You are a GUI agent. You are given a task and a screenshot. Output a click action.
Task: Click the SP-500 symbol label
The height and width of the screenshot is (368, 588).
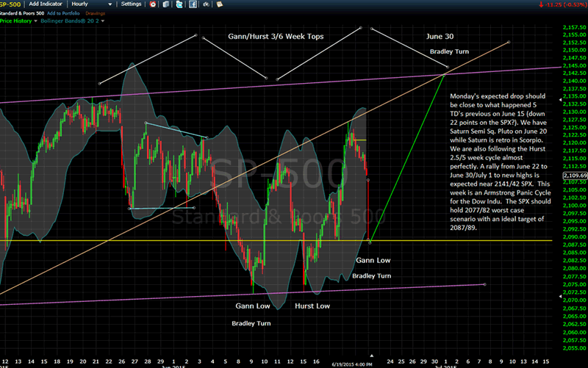(x=10, y=4)
